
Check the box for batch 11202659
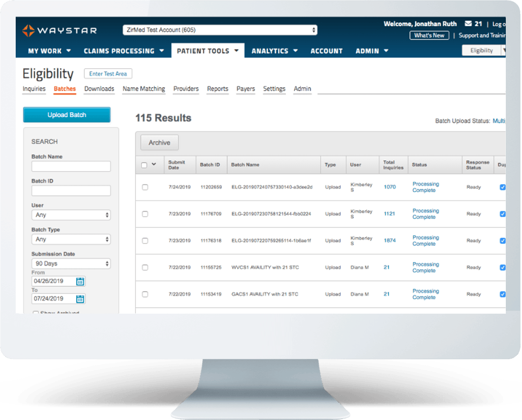tap(145, 187)
